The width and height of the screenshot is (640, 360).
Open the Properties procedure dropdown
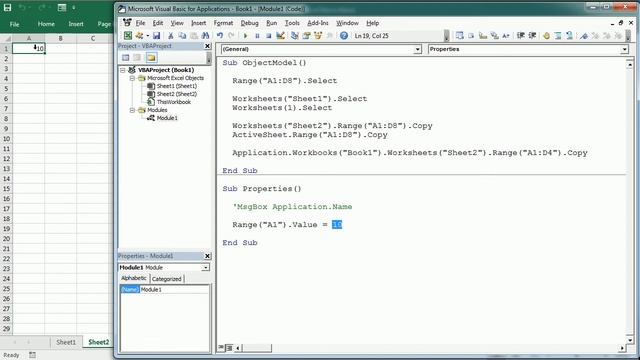point(624,49)
